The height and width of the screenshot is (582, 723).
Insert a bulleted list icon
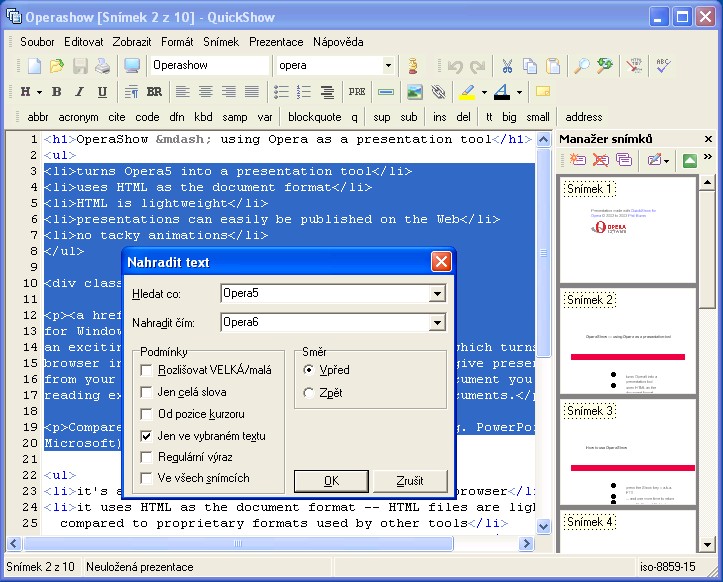tap(281, 92)
